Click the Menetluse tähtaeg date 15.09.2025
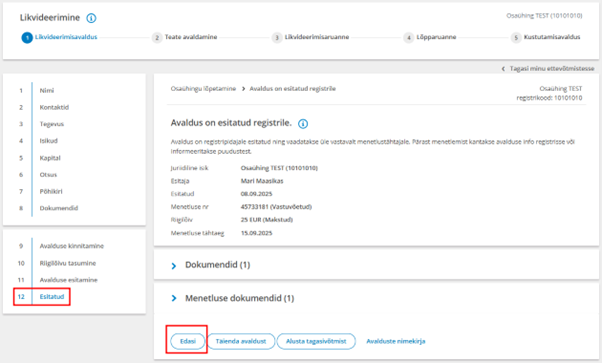The width and height of the screenshot is (602, 363). click(x=256, y=233)
